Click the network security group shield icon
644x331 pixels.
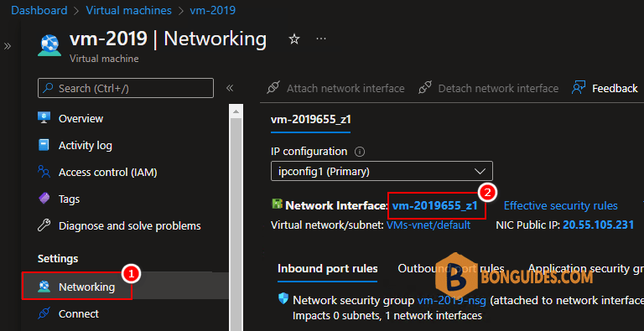(x=283, y=299)
